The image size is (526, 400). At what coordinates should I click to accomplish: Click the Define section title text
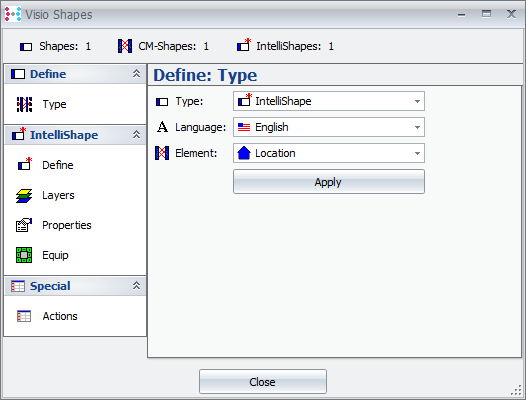pos(48,74)
